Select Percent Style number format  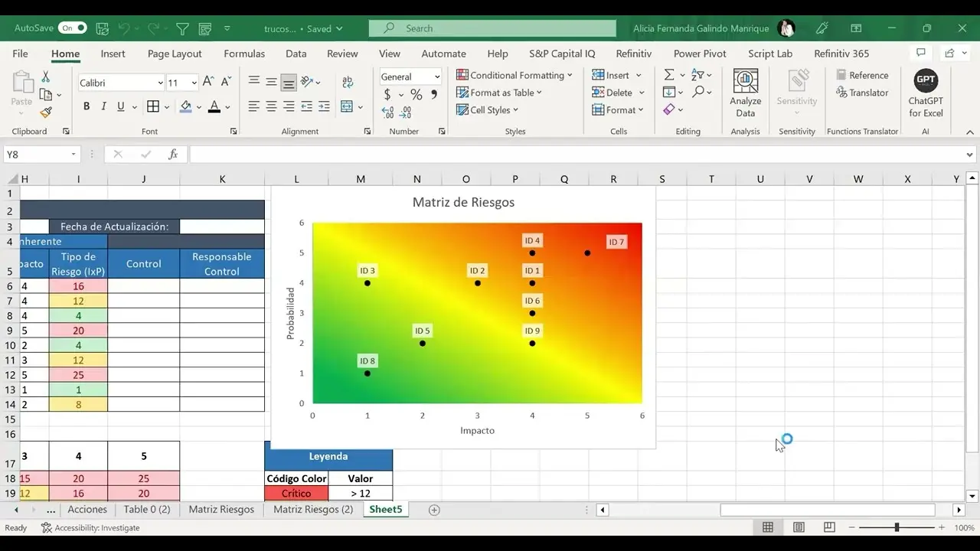pyautogui.click(x=416, y=94)
